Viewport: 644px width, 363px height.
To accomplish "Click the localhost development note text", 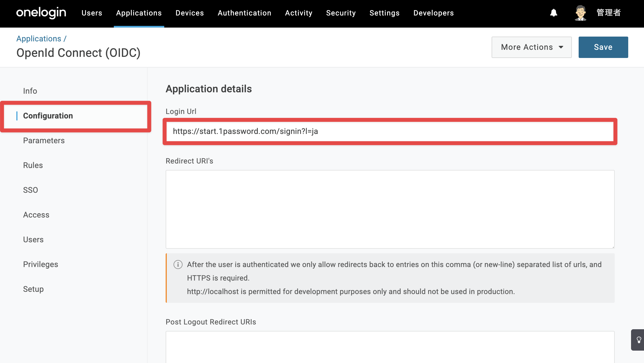I will coord(351,292).
